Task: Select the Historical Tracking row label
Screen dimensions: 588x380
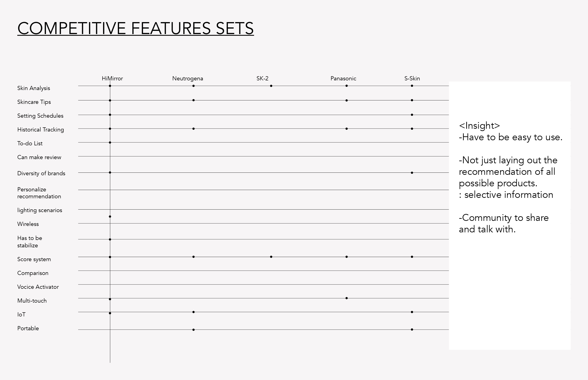Action: tap(41, 130)
